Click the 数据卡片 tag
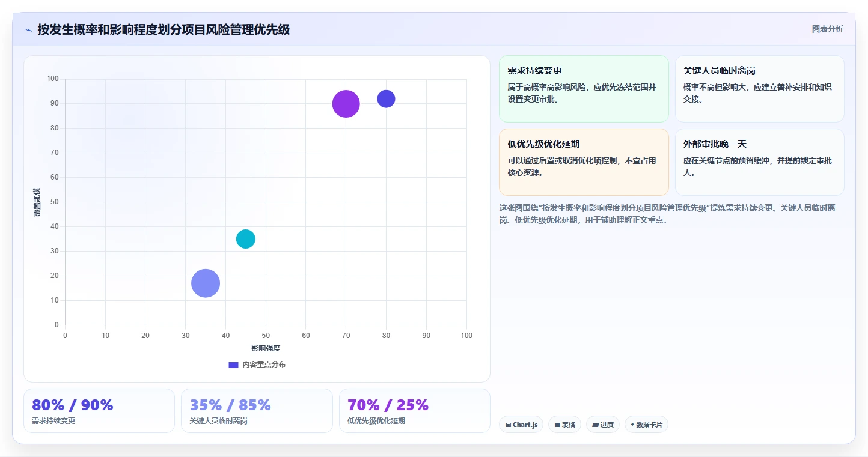This screenshot has height=457, width=868. pos(646,425)
